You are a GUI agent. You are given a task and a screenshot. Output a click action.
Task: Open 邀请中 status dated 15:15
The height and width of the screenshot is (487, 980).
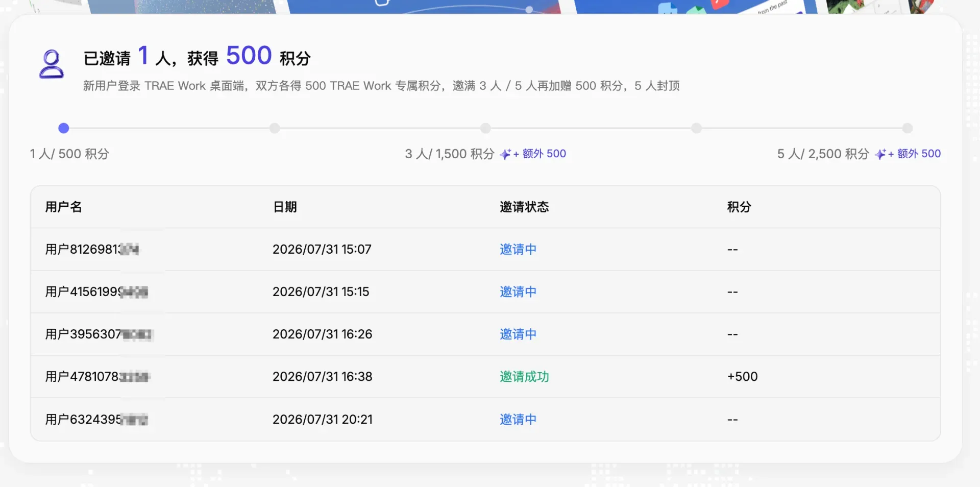(x=518, y=291)
